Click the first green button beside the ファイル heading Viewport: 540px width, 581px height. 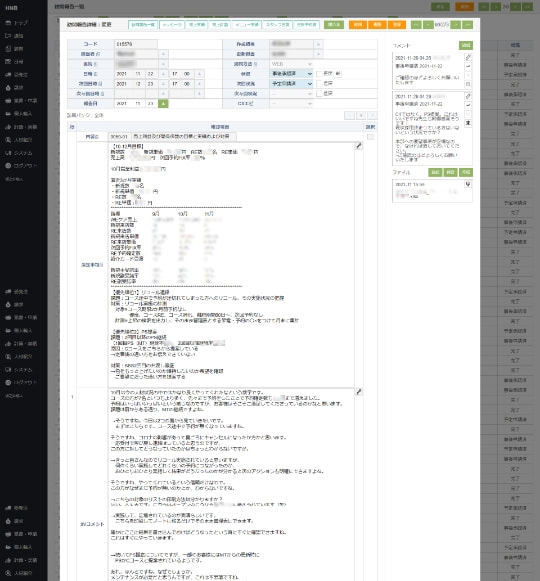[x=435, y=172]
